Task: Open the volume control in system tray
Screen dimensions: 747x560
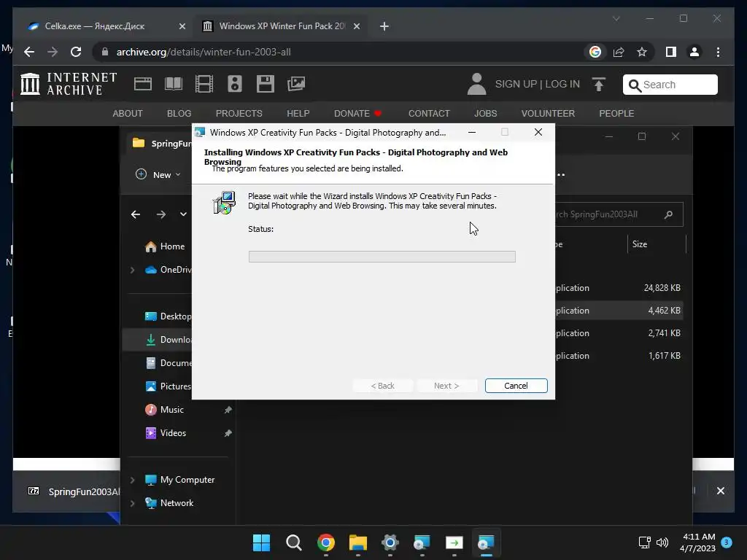Action: [662, 542]
